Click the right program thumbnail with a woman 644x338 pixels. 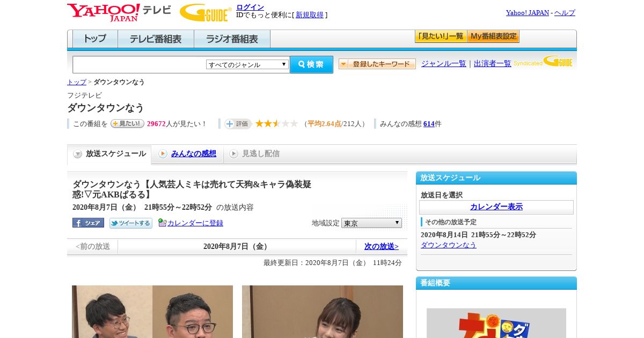point(323,312)
